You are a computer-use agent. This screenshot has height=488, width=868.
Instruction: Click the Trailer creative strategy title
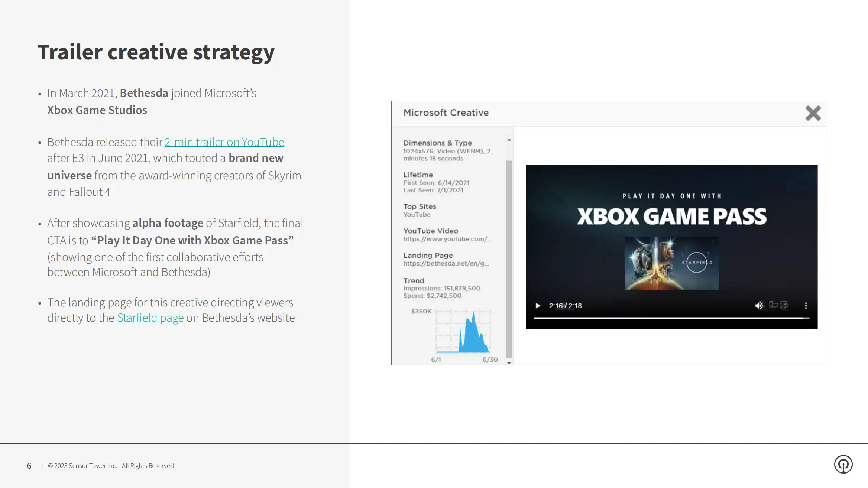pyautogui.click(x=156, y=52)
